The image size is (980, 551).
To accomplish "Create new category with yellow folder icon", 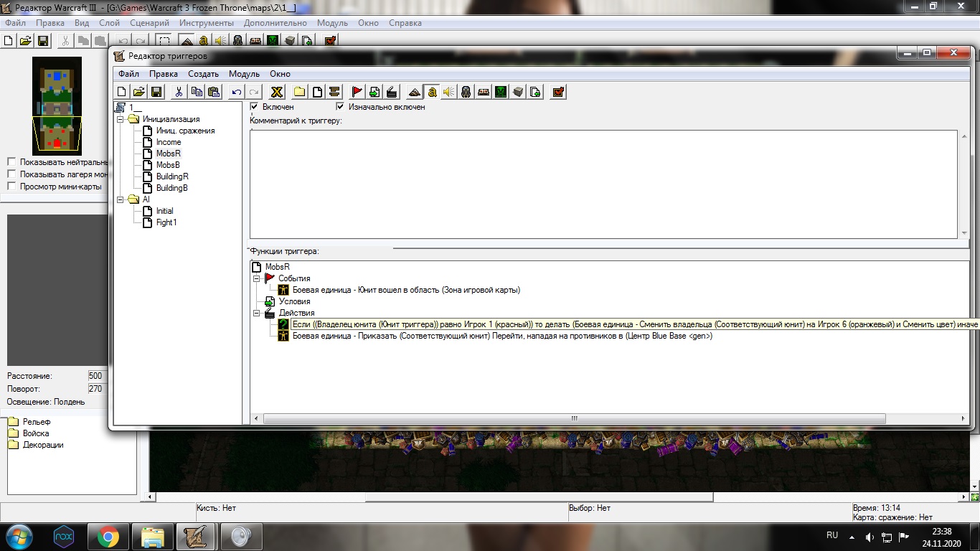I will (299, 92).
